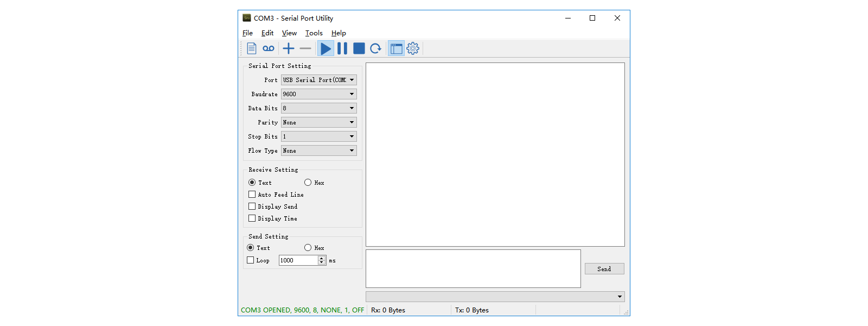Screen dimensions: 868x326
Task: Click the plus toolbar icon
Action: coord(289,48)
